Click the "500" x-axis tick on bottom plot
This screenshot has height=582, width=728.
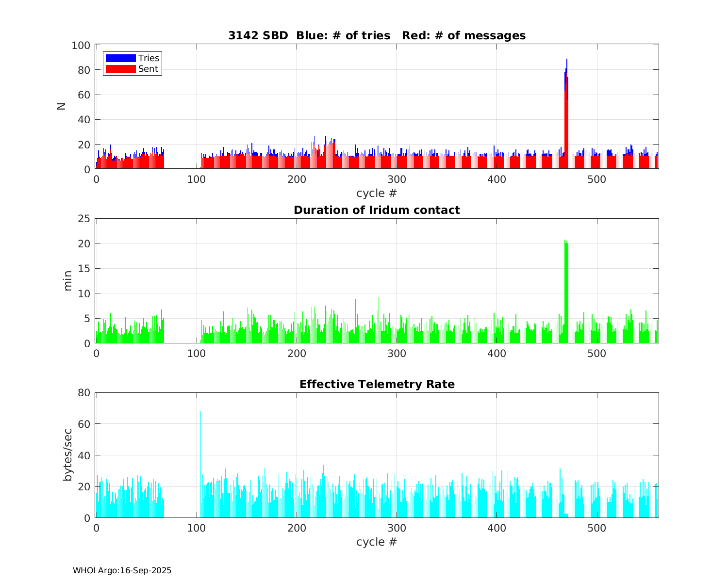click(x=596, y=529)
